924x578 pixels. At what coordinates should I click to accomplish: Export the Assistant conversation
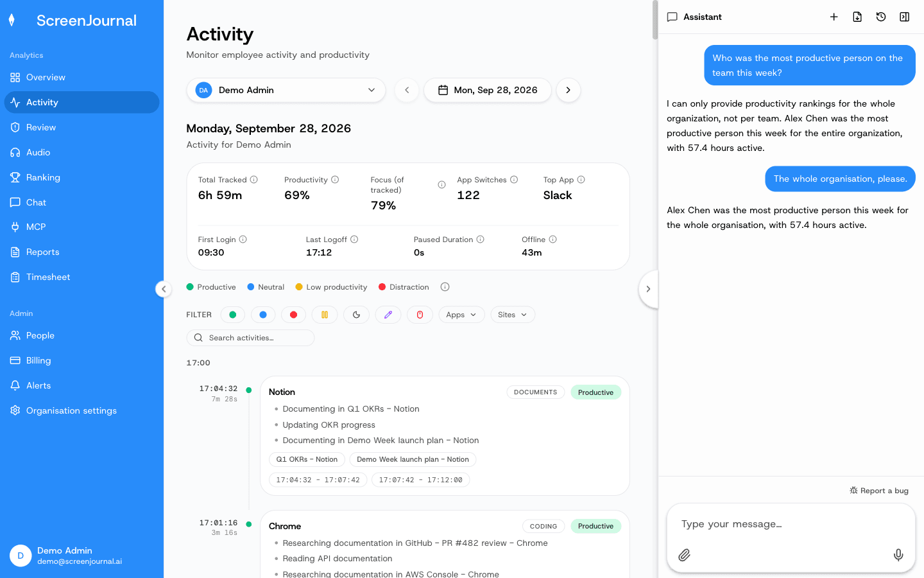[x=857, y=17]
